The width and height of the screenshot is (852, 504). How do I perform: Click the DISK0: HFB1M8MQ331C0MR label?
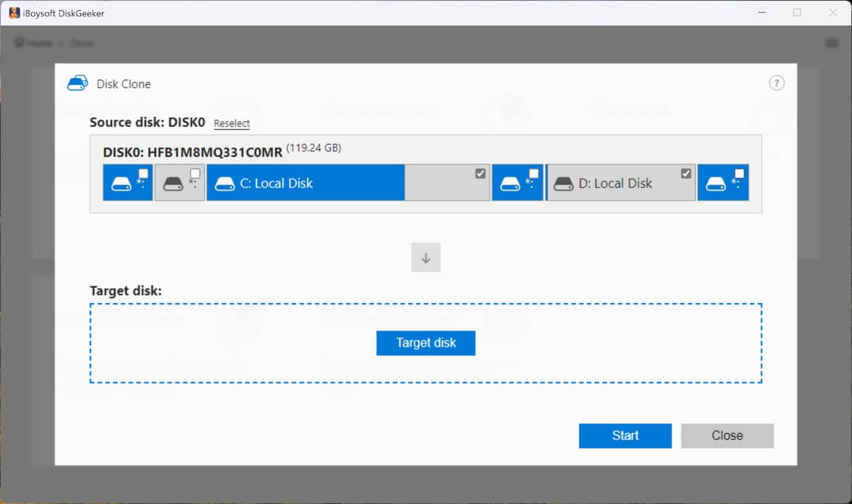click(x=193, y=152)
